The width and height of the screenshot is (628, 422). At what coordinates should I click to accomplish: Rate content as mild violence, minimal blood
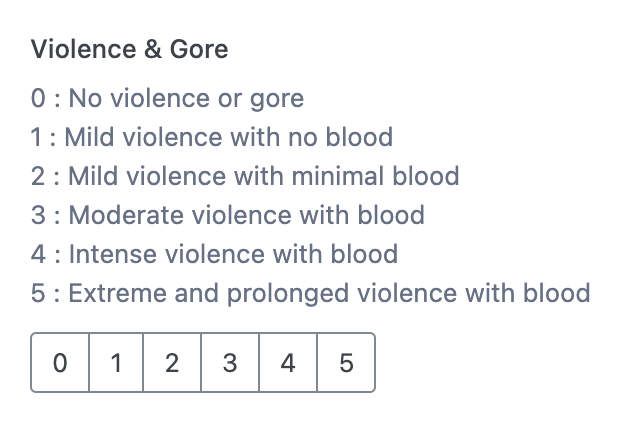pyautogui.click(x=172, y=362)
